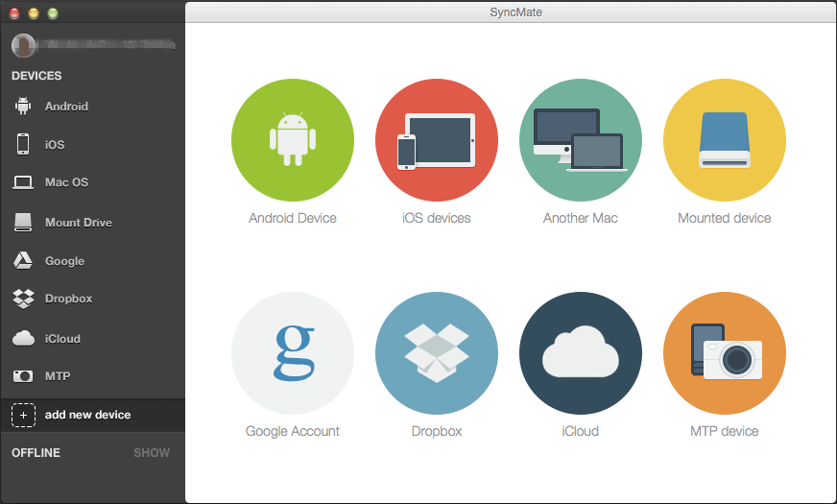
Task: Select iOS in the devices sidebar
Action: (55, 145)
